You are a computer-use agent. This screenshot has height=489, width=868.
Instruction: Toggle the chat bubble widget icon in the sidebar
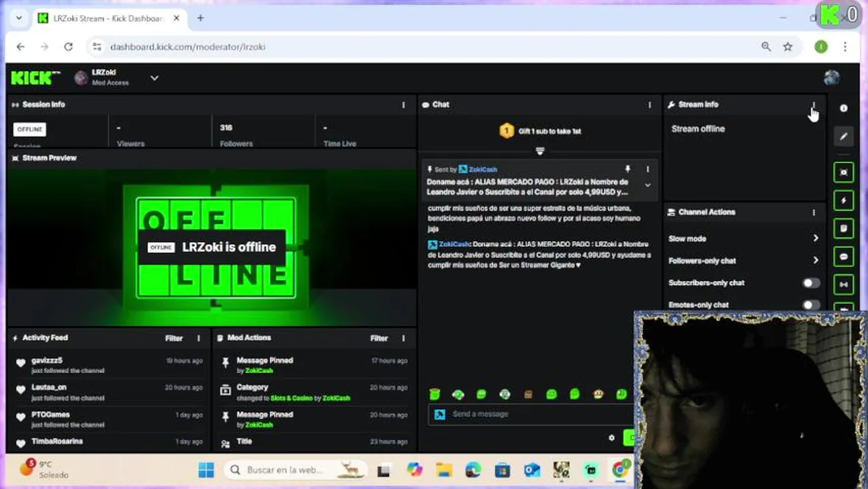pos(843,257)
